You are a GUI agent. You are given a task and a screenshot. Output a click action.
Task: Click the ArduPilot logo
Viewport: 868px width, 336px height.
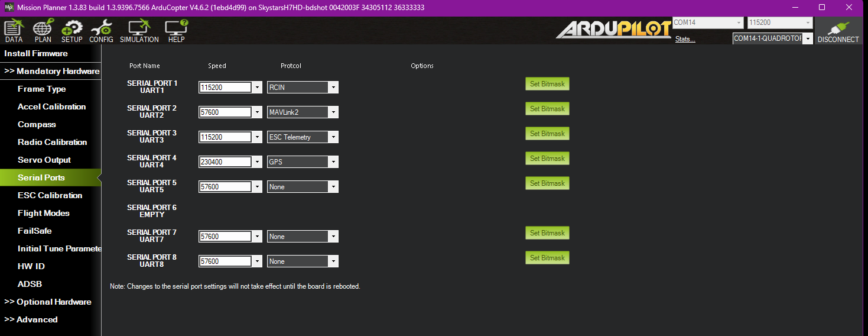(x=613, y=30)
